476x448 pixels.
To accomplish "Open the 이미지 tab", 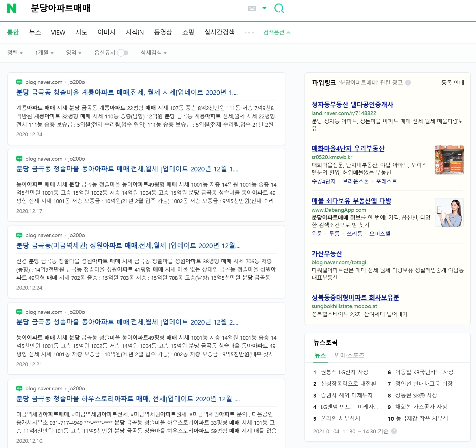I will point(106,32).
